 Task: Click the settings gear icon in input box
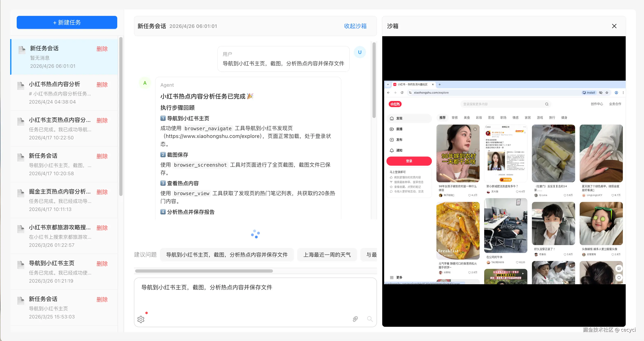pos(141,319)
